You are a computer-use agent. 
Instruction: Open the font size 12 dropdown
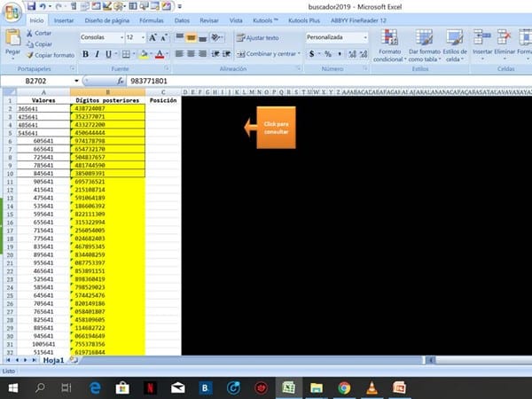click(x=143, y=37)
